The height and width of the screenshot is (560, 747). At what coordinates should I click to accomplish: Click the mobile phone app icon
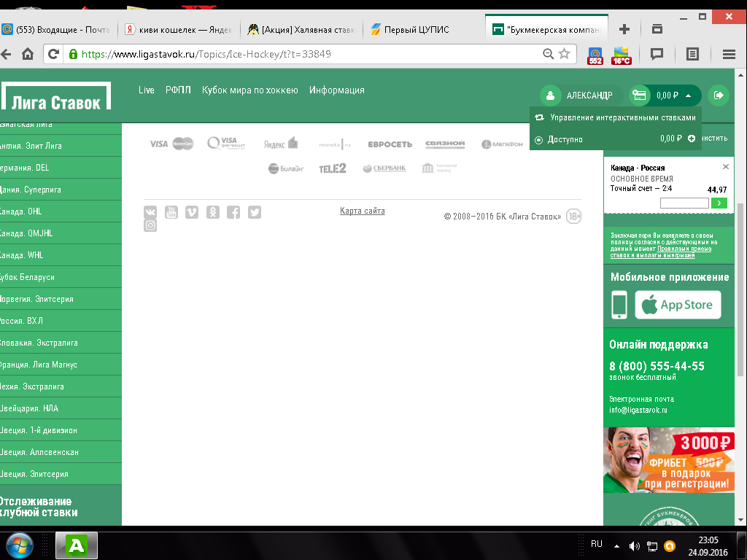tap(619, 304)
